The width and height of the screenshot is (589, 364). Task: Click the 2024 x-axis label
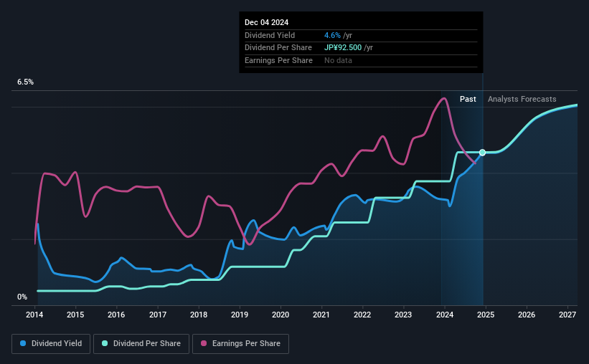click(x=444, y=315)
